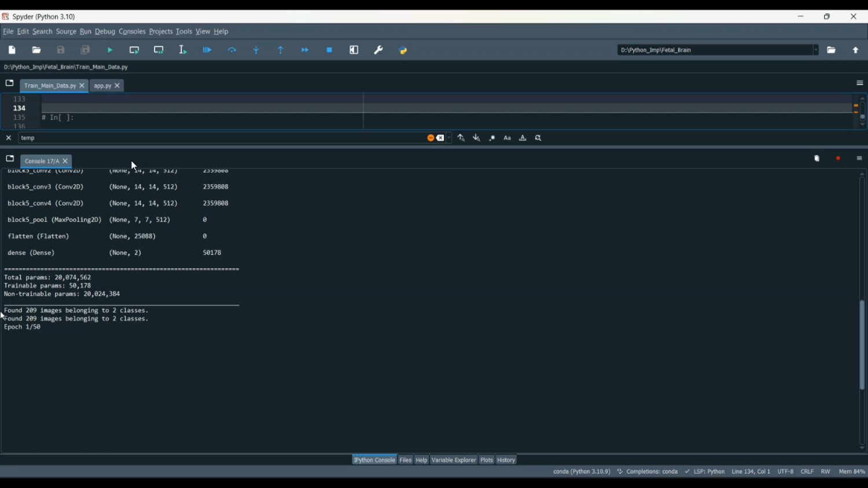Click the Run file play icon
The height and width of the screenshot is (488, 868).
(x=110, y=50)
